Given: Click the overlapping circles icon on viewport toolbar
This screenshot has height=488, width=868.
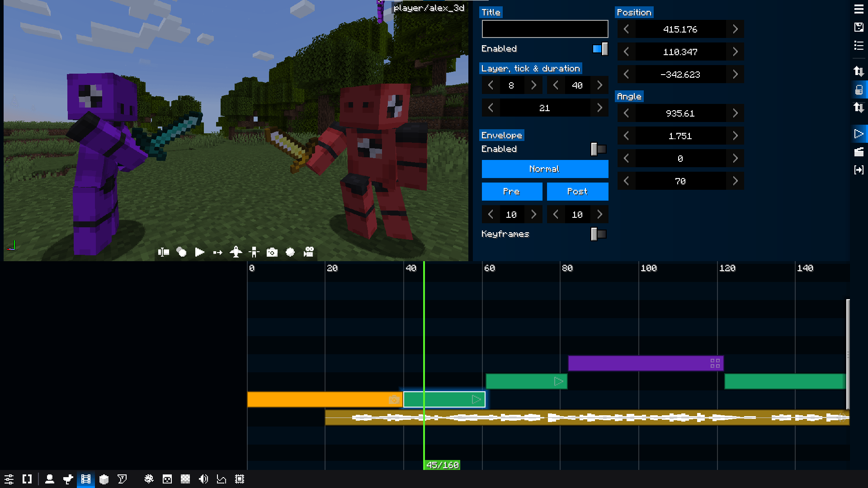Looking at the screenshot, I should click(x=181, y=252).
